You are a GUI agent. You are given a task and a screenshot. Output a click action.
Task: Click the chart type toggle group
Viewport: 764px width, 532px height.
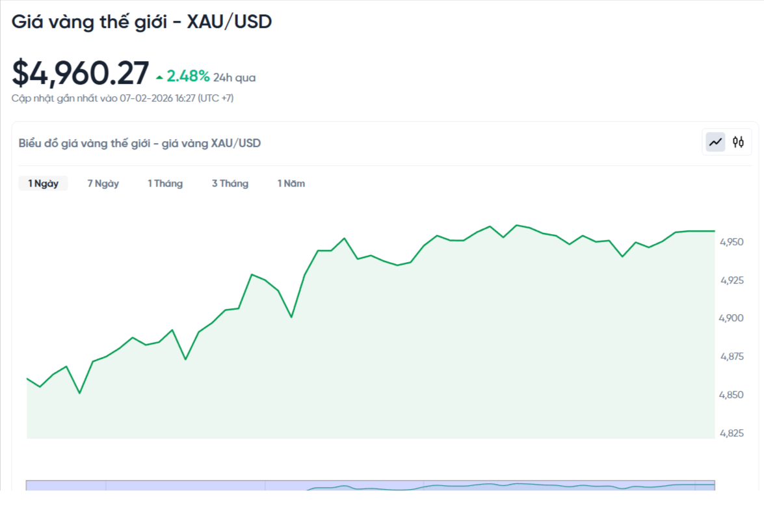tap(726, 142)
